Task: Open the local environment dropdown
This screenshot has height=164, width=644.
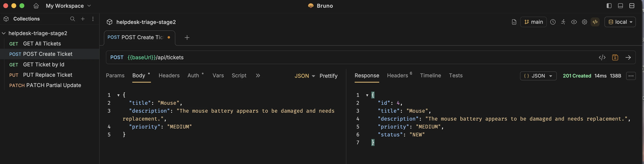Action: pyautogui.click(x=620, y=22)
